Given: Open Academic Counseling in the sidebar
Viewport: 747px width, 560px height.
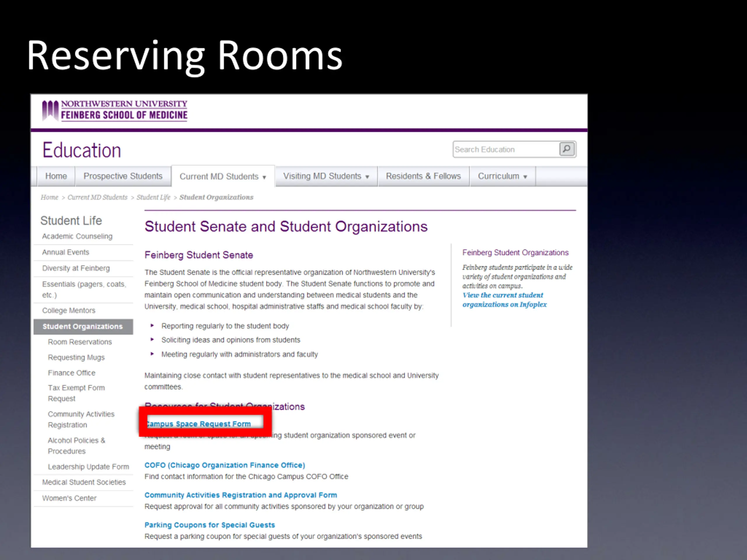Looking at the screenshot, I should [77, 236].
